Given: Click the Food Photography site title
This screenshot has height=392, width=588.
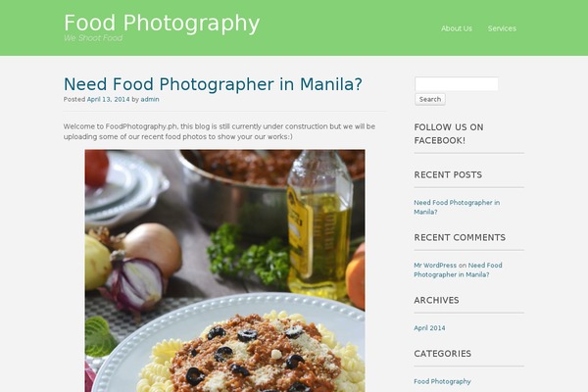Looking at the screenshot, I should pos(162,23).
